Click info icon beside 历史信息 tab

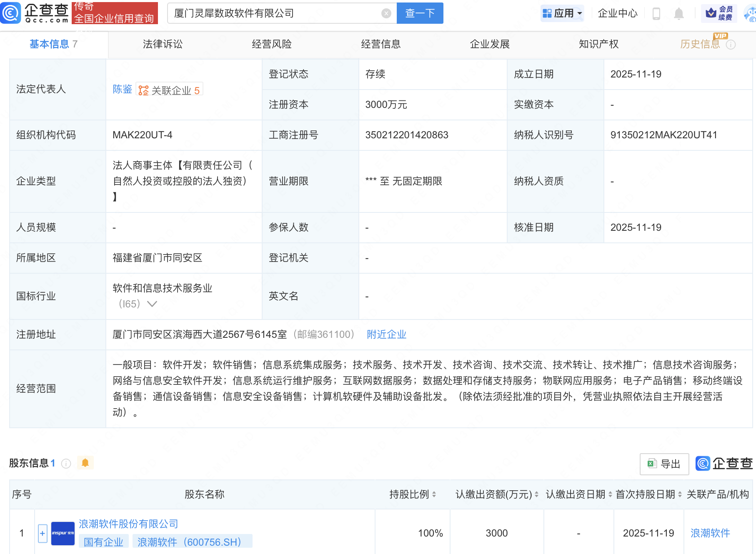click(x=731, y=45)
